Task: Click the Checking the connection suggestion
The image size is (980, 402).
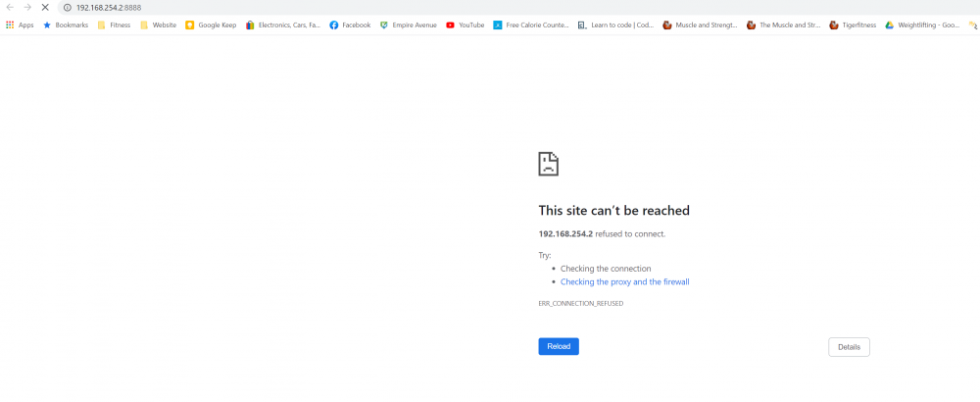Action: (606, 269)
